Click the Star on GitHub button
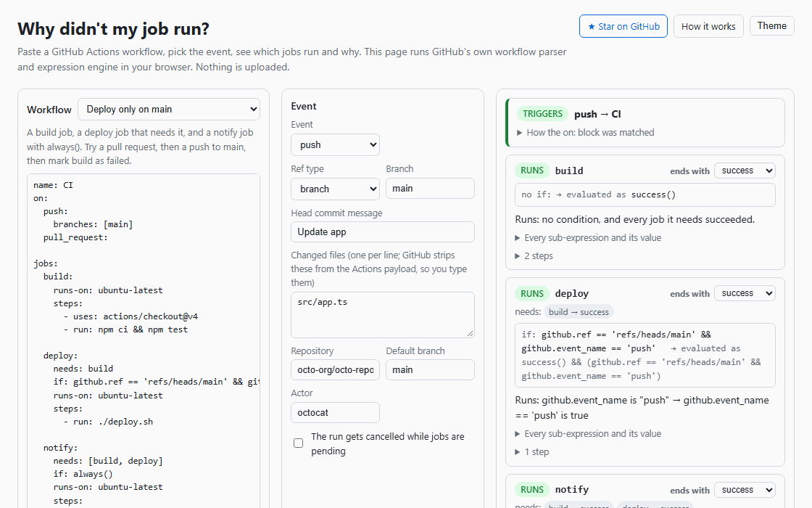 click(623, 26)
